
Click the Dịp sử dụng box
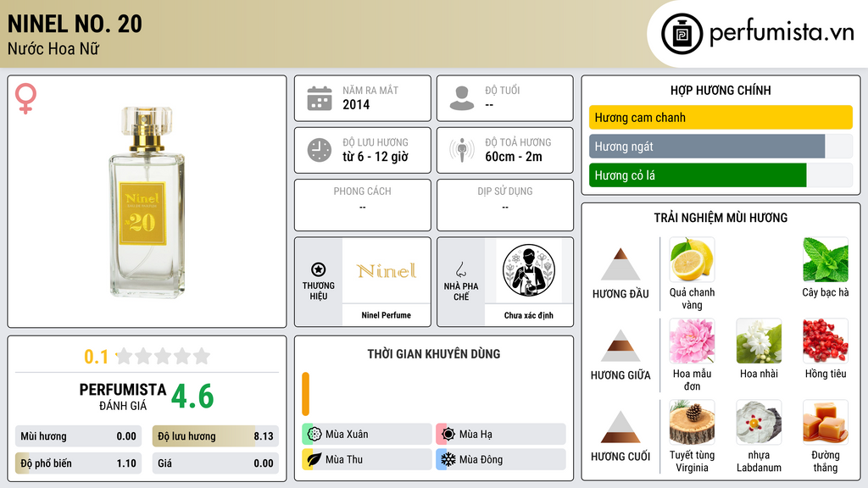point(505,205)
